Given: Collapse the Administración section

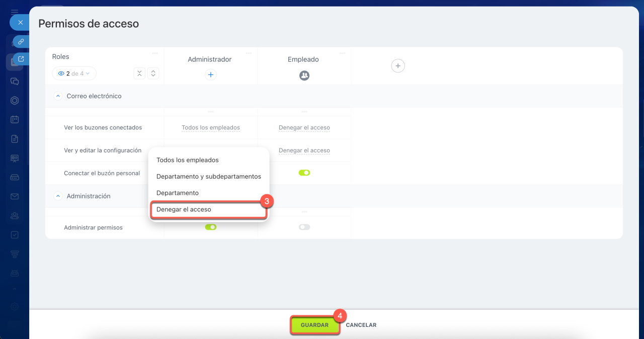Looking at the screenshot, I should 58,196.
